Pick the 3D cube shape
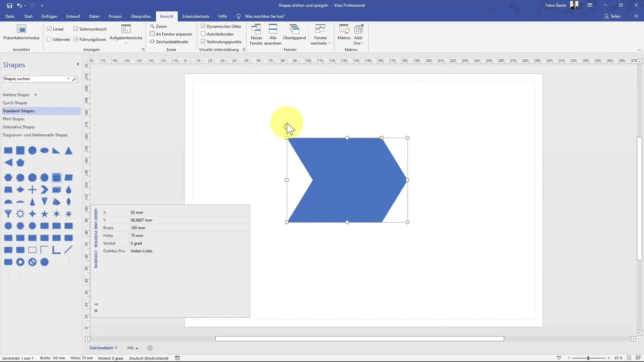This screenshot has width=644, height=362. [57, 190]
